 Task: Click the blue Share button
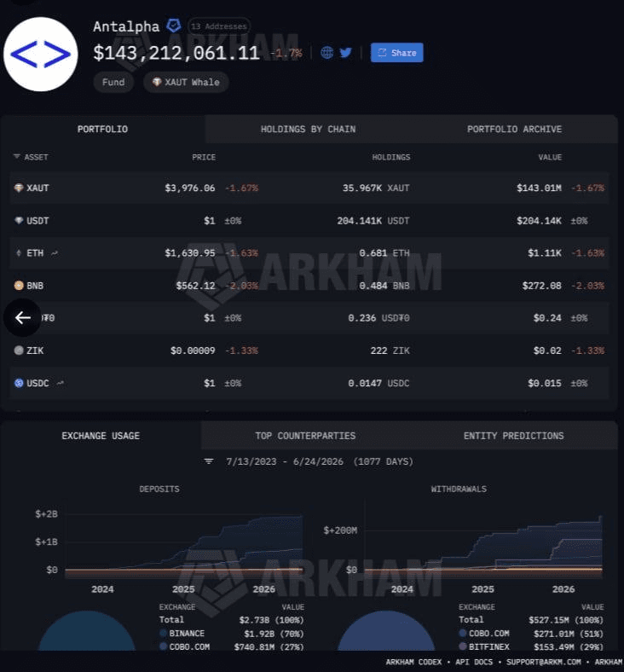397,52
